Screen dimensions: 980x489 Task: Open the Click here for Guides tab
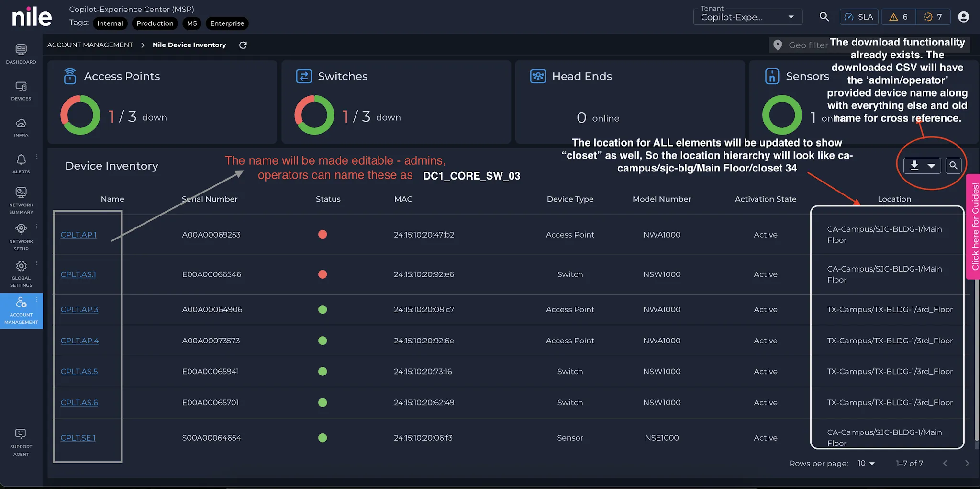pyautogui.click(x=974, y=227)
